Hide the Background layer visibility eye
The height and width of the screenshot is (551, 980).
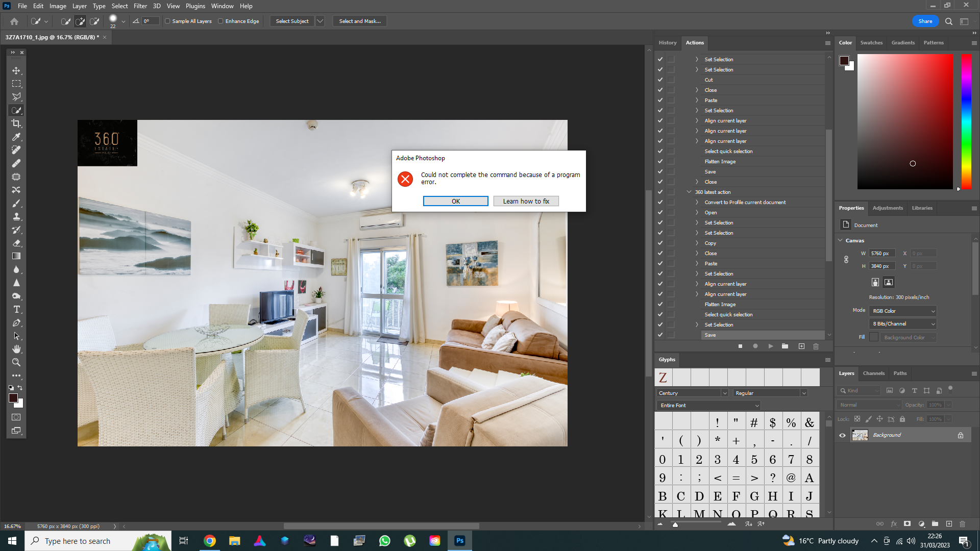coord(842,435)
